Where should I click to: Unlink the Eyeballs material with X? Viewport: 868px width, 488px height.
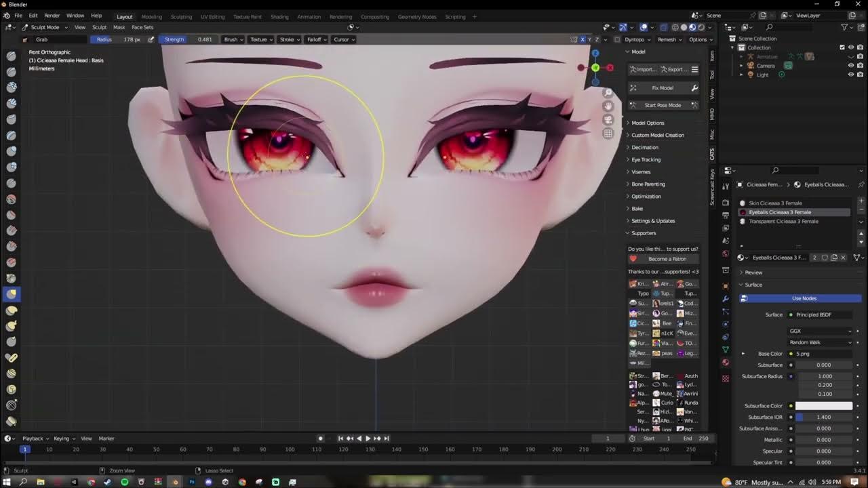(x=843, y=258)
